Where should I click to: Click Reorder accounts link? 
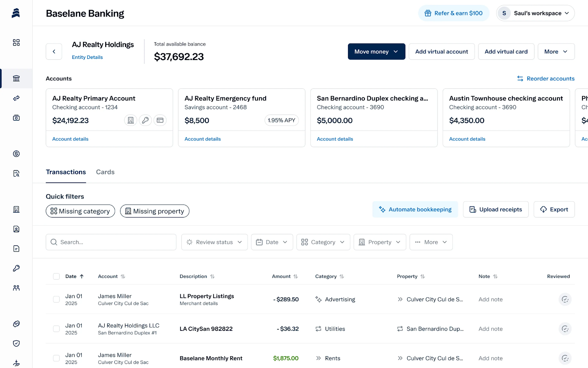pos(546,79)
